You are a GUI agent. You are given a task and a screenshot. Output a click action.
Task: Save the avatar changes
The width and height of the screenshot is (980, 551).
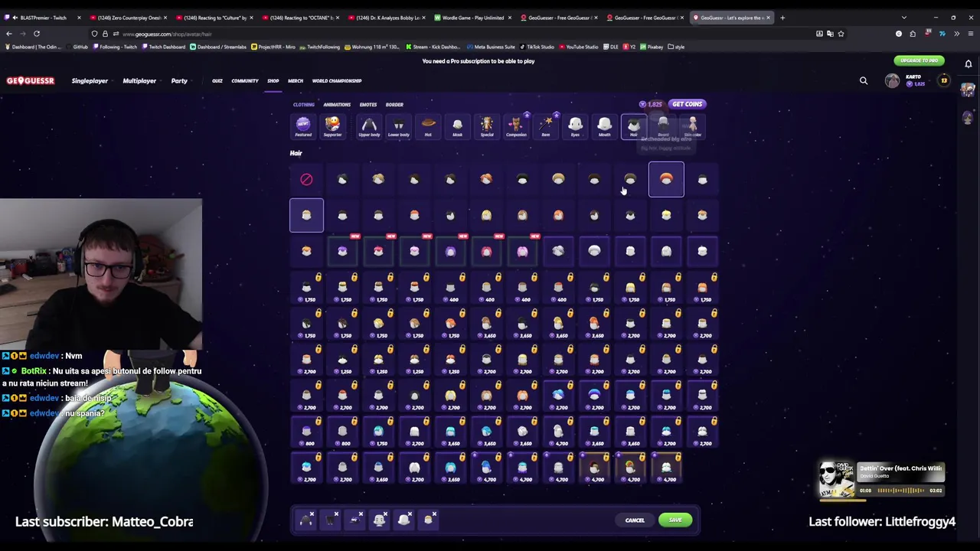click(675, 520)
